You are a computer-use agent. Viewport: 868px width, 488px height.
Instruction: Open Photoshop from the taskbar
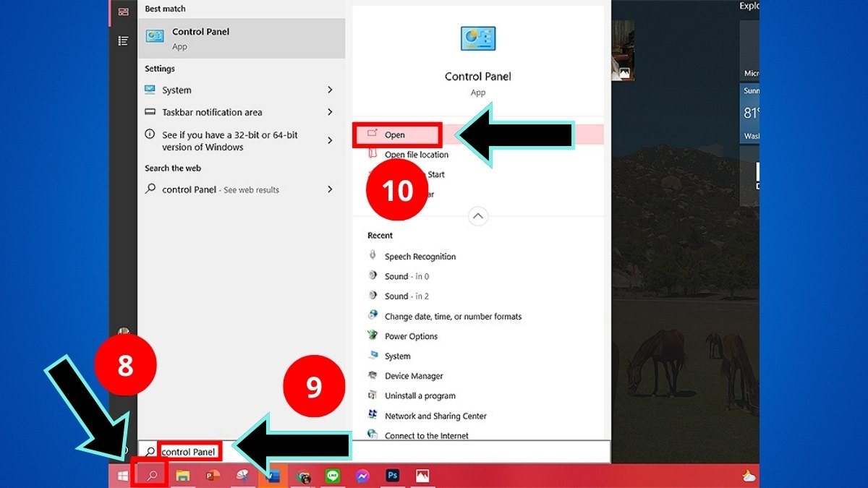pos(393,476)
